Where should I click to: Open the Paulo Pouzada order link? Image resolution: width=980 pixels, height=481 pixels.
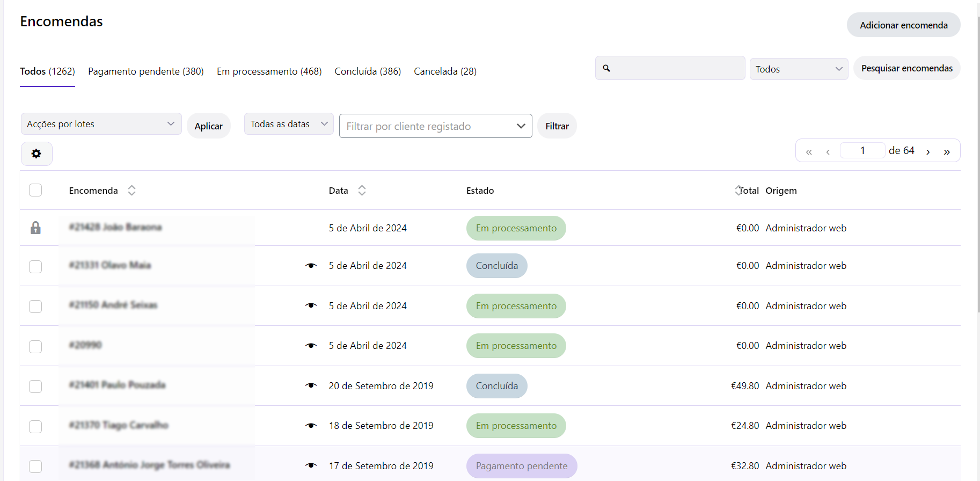117,385
